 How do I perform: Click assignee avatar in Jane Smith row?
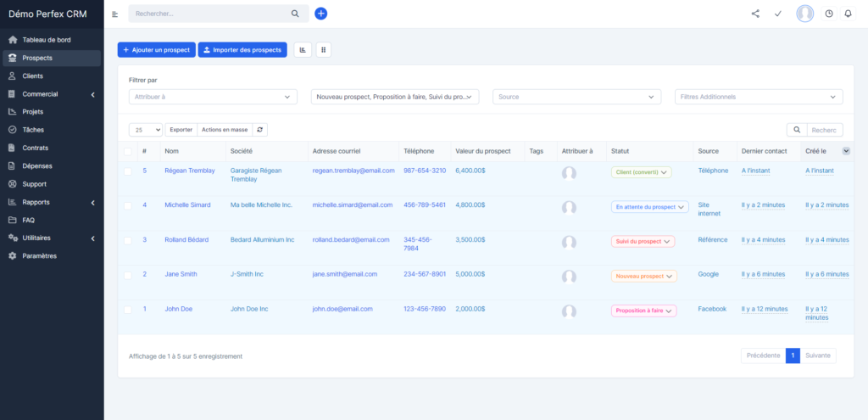pyautogui.click(x=569, y=277)
